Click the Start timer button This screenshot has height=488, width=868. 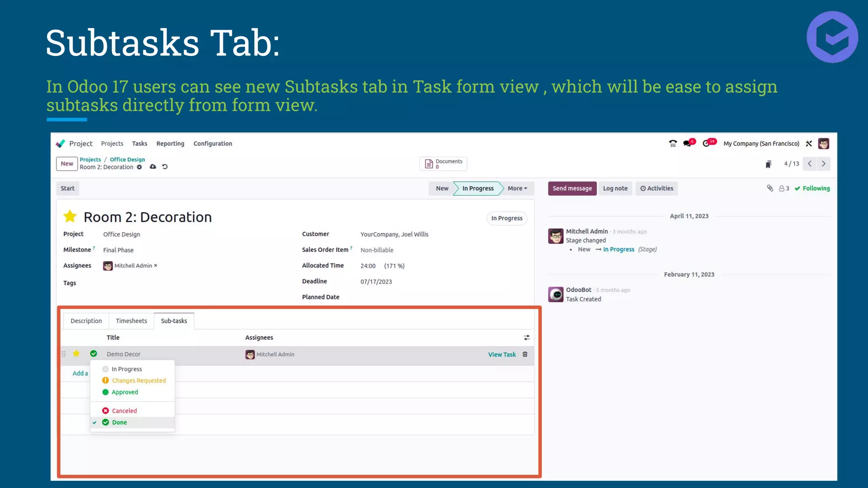pos(67,189)
